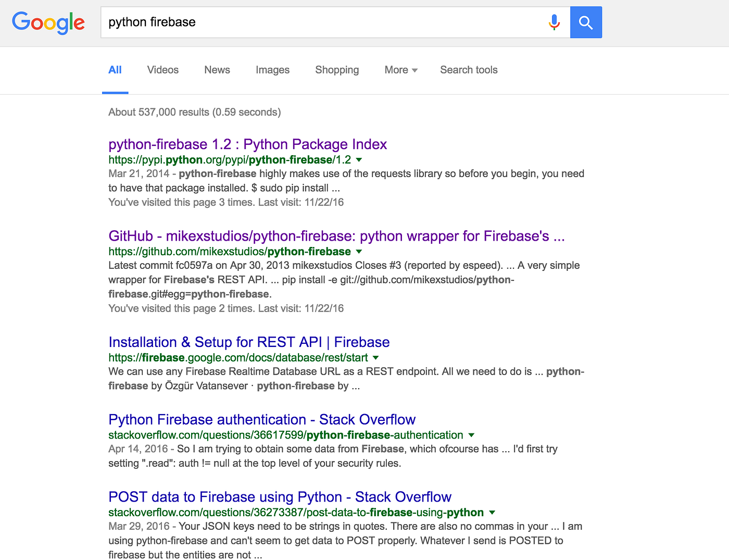Image resolution: width=729 pixels, height=560 pixels.
Task: Open the More dropdown menu
Action: (x=400, y=70)
